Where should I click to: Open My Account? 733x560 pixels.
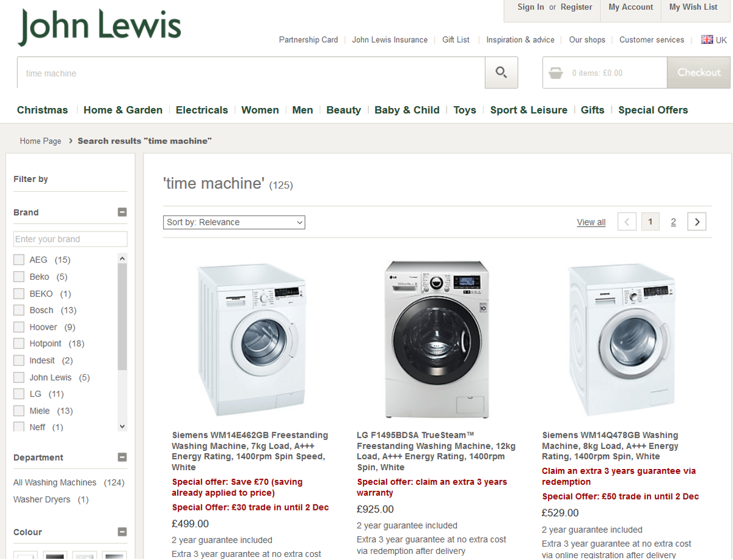[631, 7]
